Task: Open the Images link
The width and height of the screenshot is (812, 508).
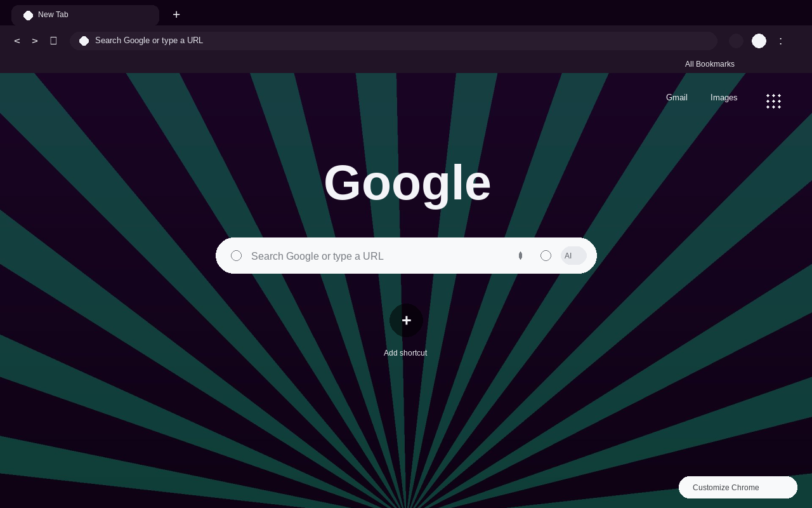Action: [x=724, y=98]
